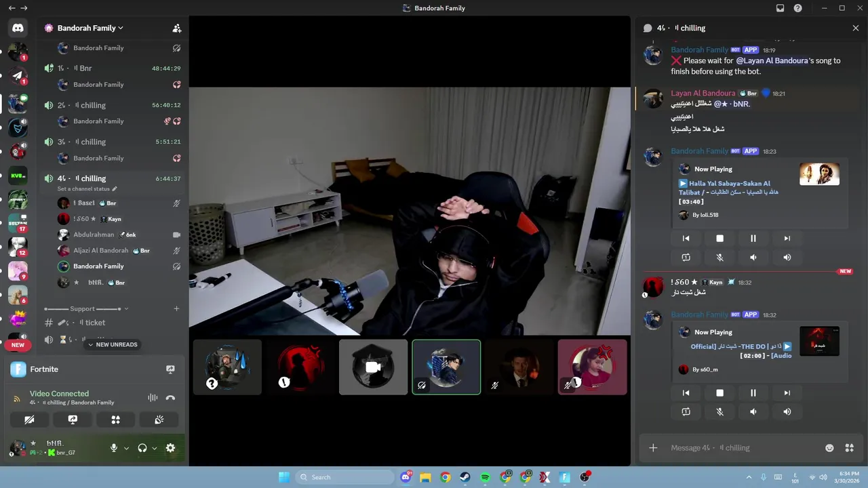Open headphone output options arrow
The height and width of the screenshot is (488, 868).
tap(154, 449)
